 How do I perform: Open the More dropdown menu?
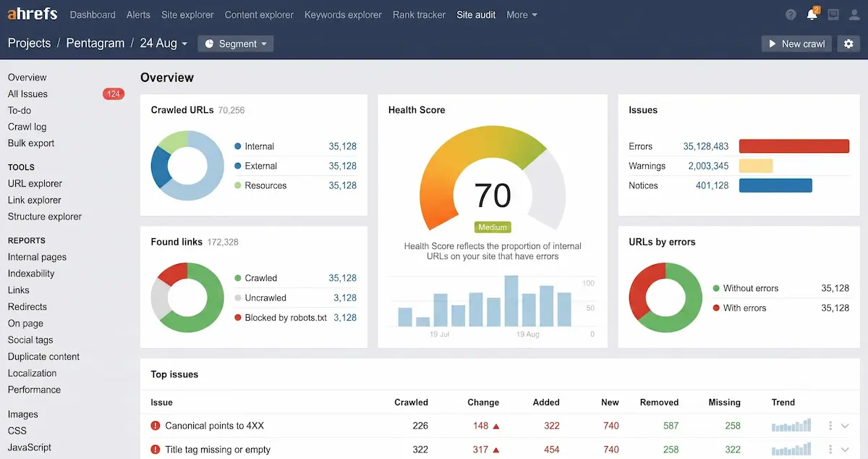click(x=522, y=14)
